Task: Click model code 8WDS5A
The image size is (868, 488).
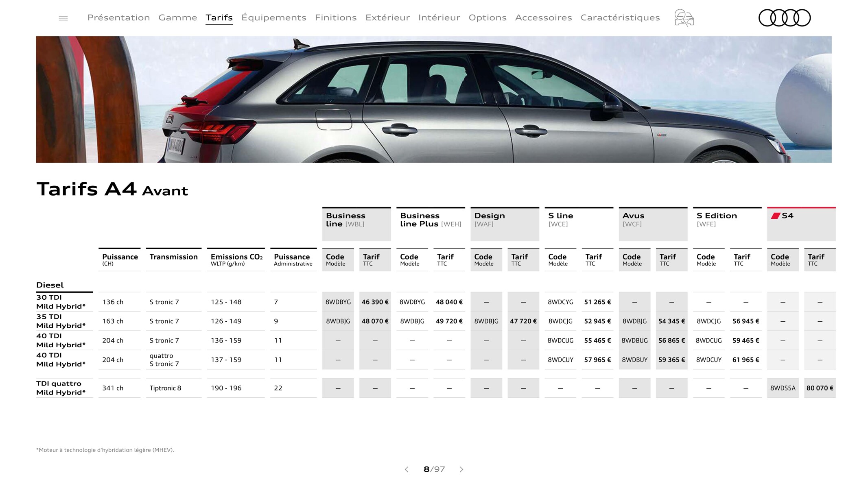Action: pos(783,388)
